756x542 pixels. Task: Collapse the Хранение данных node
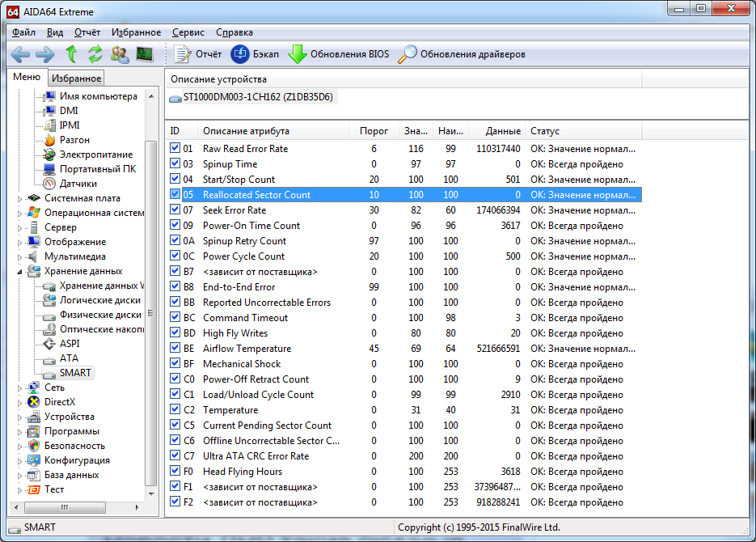click(19, 272)
